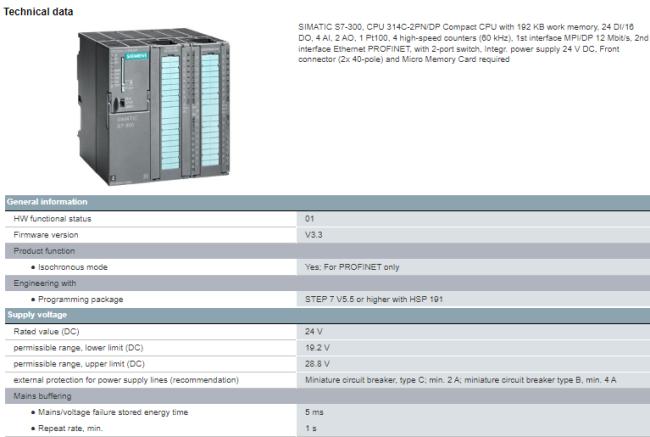Click the 'Yes; For PROFINET only' value
The image size is (650, 437).
point(350,267)
